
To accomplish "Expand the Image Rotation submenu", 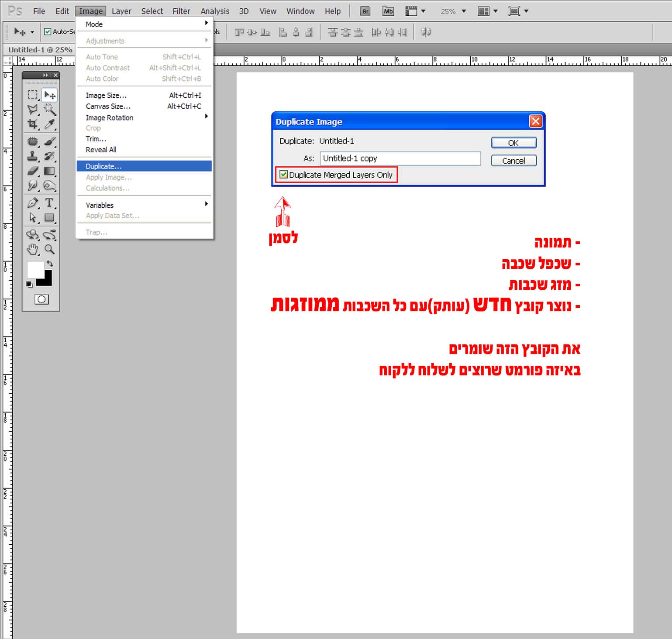I will point(144,117).
